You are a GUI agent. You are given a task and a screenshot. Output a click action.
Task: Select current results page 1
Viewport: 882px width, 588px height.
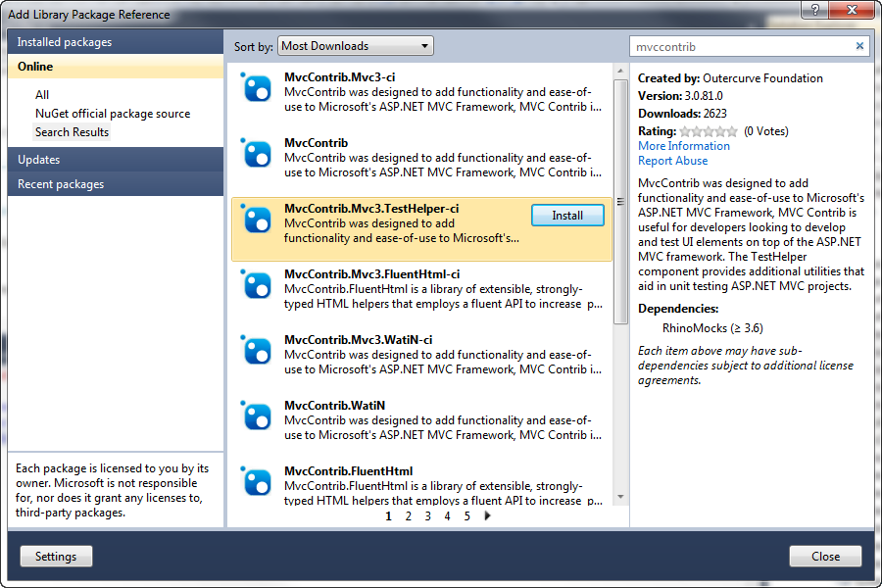point(388,516)
